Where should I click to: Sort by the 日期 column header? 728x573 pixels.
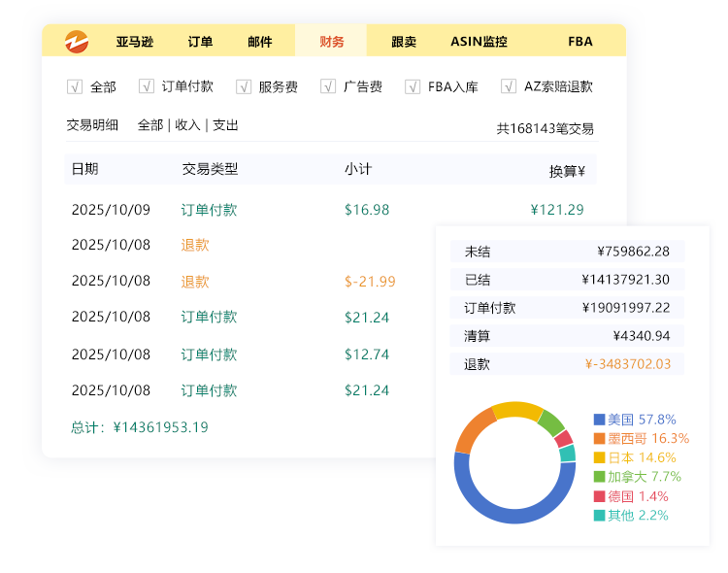[x=84, y=169]
